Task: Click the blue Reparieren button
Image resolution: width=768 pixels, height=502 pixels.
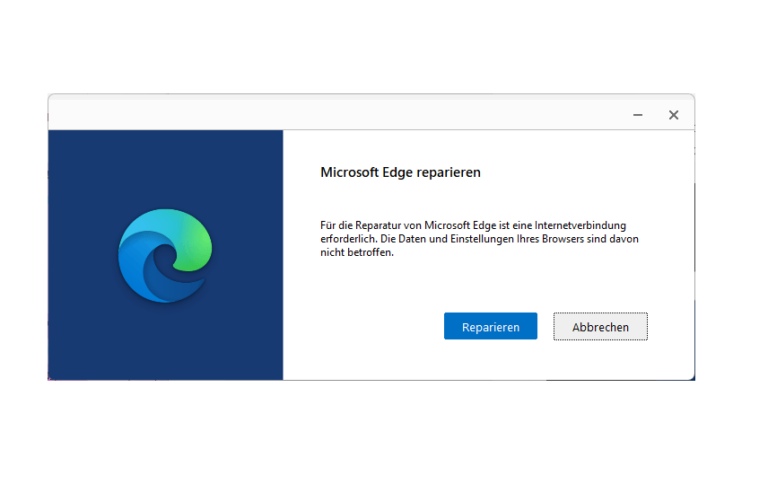Action: 490,326
